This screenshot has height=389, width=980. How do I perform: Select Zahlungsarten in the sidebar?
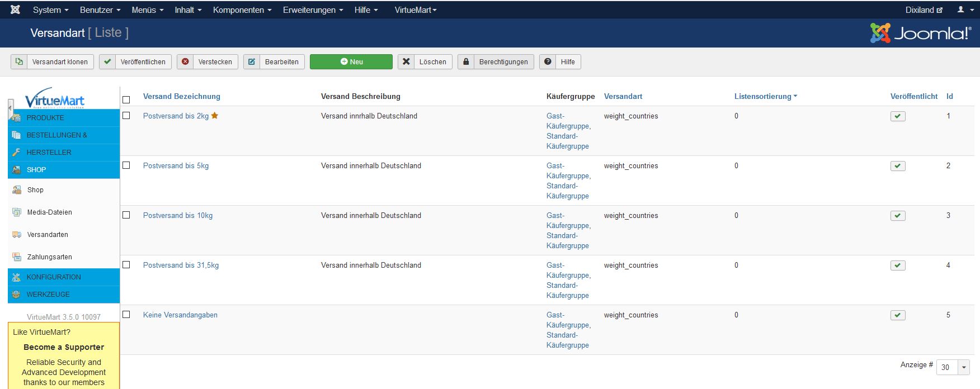49,257
